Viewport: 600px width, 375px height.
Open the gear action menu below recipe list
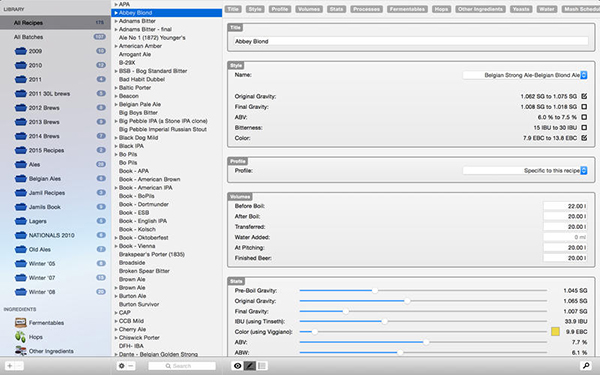[x=122, y=366]
